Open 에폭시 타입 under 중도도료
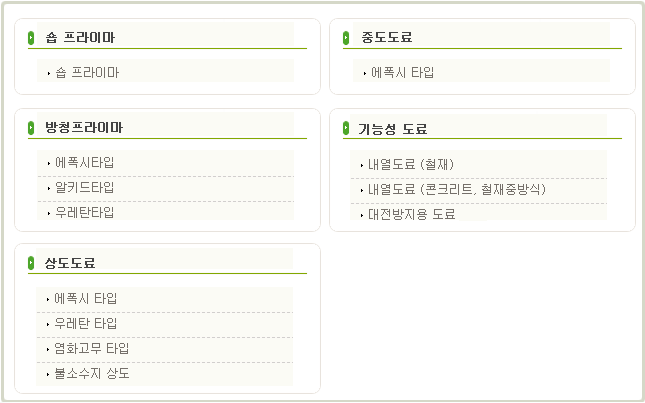Screen dimensions: 645x403 point(403,73)
